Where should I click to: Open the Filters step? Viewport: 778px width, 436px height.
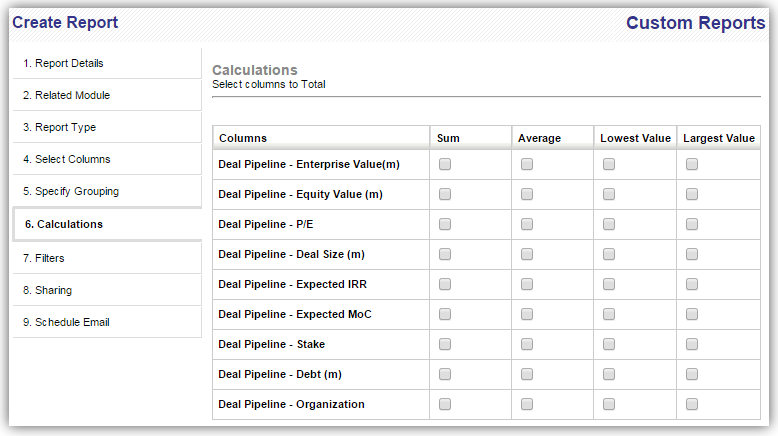pos(43,258)
